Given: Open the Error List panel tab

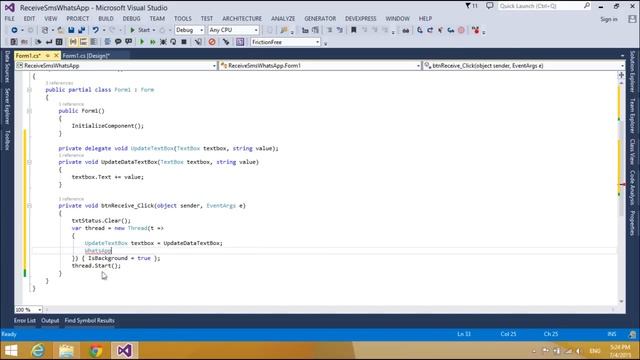Looking at the screenshot, I should 24,321.
